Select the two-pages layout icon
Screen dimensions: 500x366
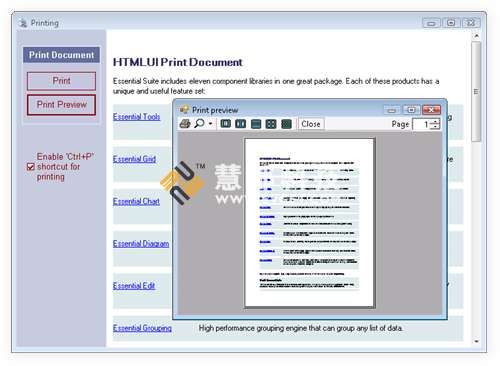(241, 124)
